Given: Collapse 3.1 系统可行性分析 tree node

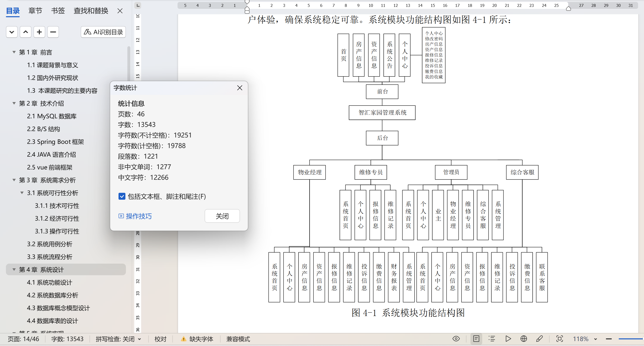Looking at the screenshot, I should click(x=22, y=193).
